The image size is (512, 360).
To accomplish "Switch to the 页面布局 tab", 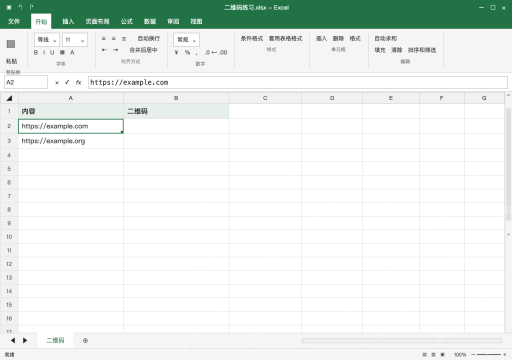I will tap(97, 21).
